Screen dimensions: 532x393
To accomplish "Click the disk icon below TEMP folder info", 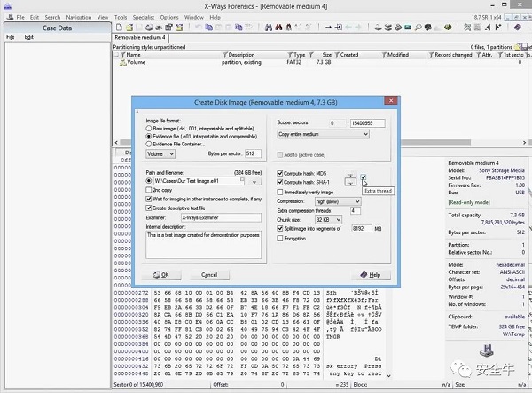I will pos(486,350).
